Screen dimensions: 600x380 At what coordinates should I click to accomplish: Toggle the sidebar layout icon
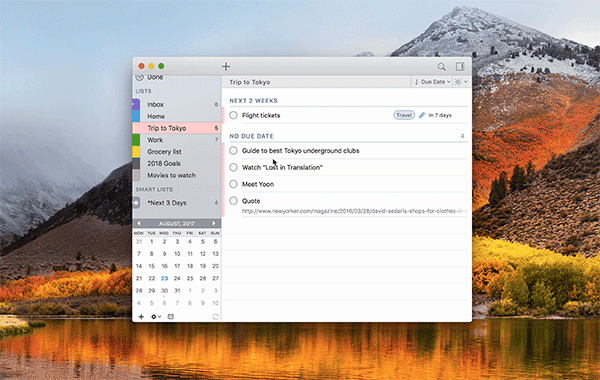(x=460, y=67)
